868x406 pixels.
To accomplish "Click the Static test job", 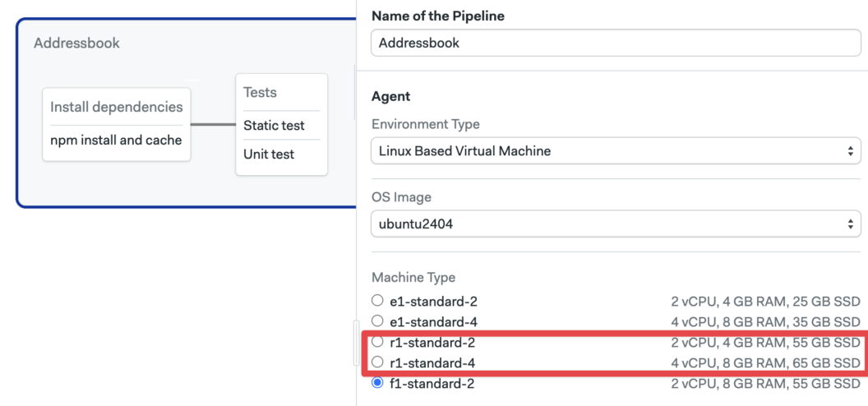I will 274,126.
